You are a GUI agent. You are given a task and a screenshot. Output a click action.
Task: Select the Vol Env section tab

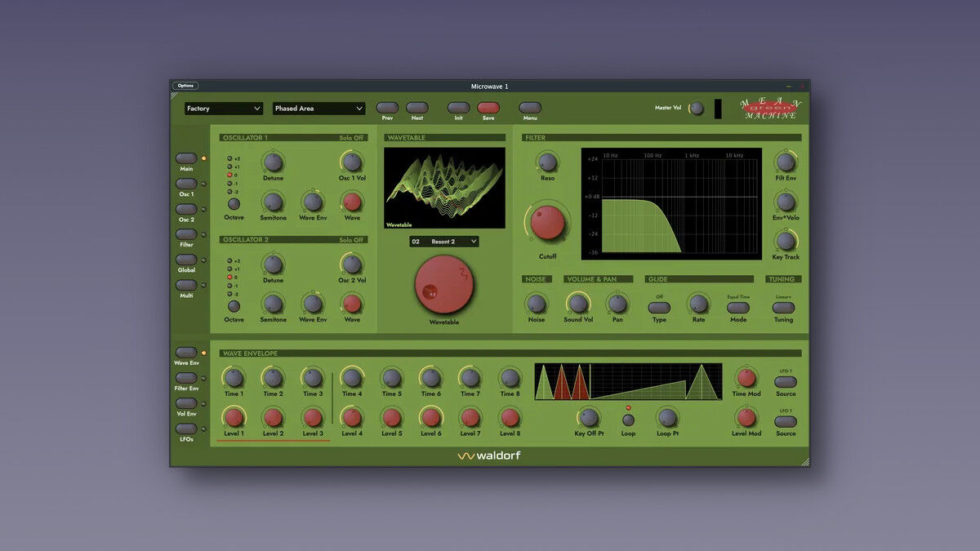pos(186,403)
